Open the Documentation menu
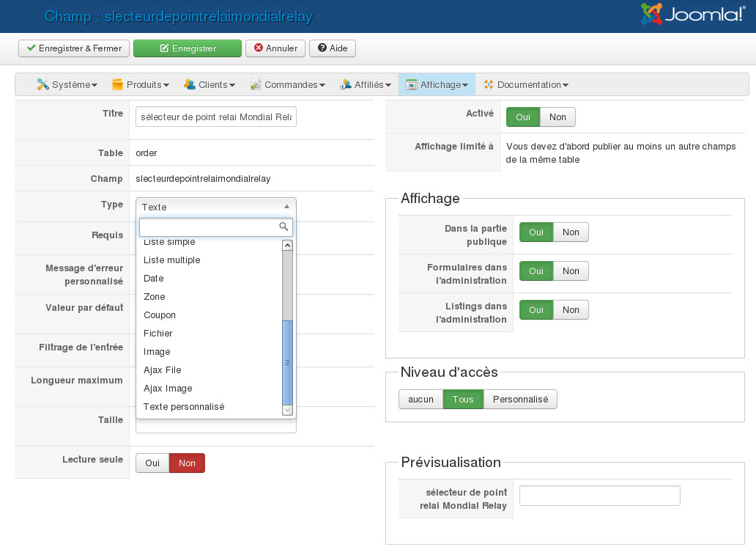This screenshot has width=756, height=555. click(525, 84)
